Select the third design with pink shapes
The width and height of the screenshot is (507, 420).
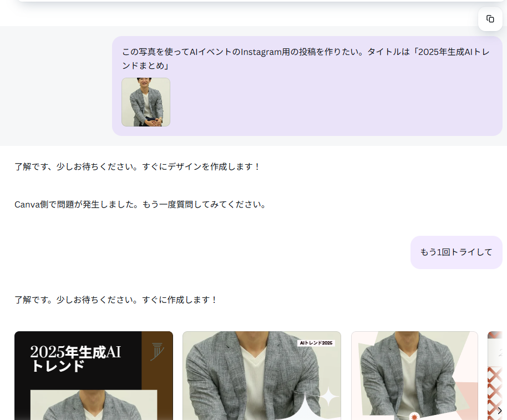[414, 375]
